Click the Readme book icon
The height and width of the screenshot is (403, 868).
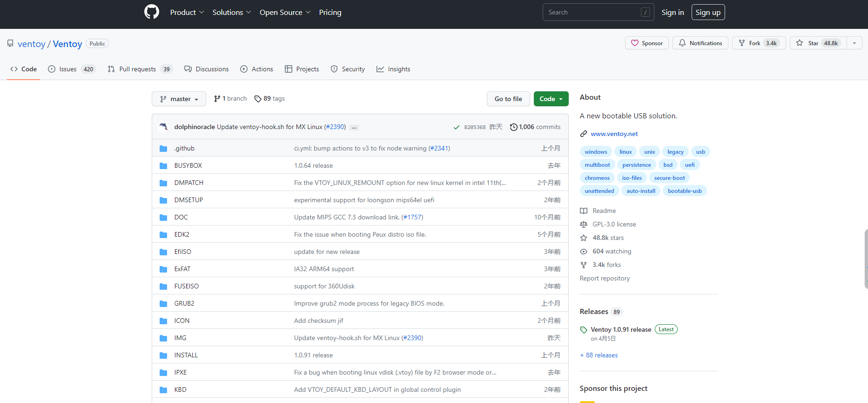click(584, 211)
